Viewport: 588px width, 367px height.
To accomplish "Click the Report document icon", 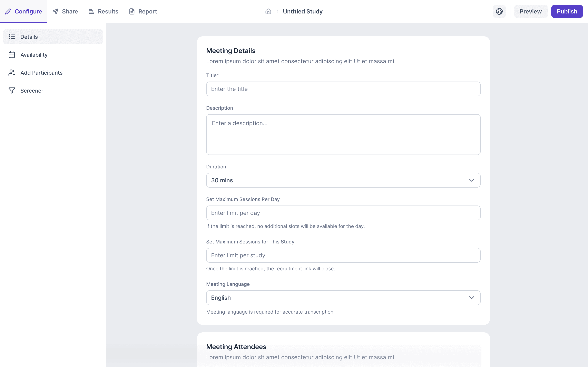I will (x=132, y=11).
